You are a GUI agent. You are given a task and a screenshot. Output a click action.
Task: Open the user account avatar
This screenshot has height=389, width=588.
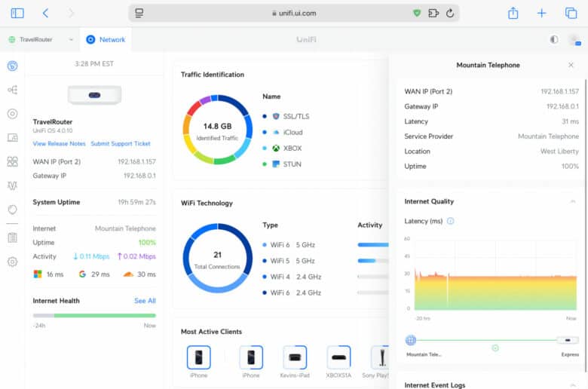[574, 40]
